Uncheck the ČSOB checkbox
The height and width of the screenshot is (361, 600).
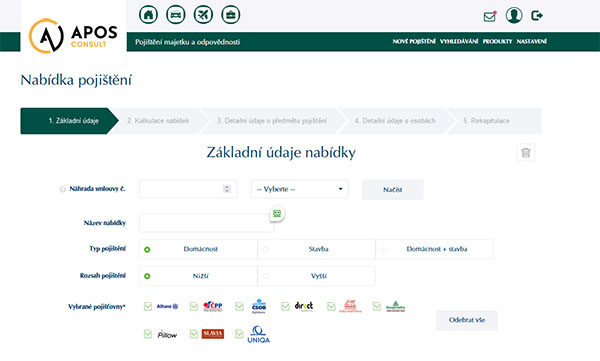tap(239, 306)
